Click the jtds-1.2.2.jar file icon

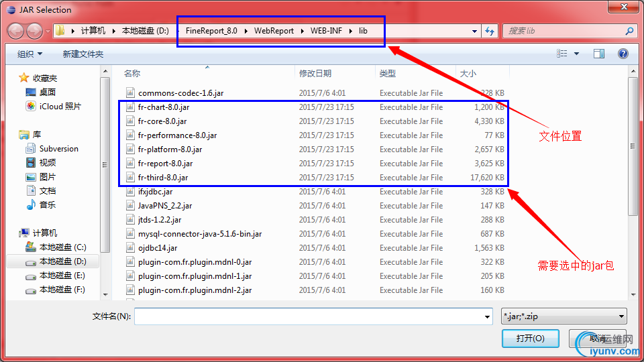coord(130,220)
